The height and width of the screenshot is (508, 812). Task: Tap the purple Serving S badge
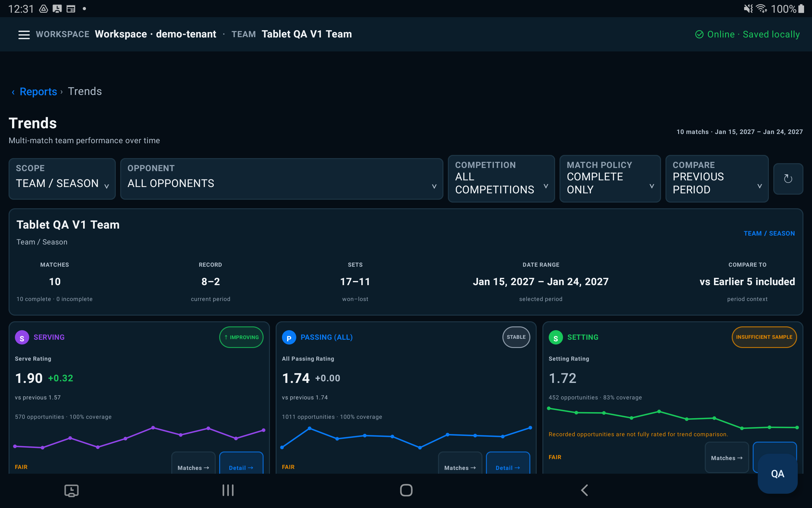(x=22, y=338)
